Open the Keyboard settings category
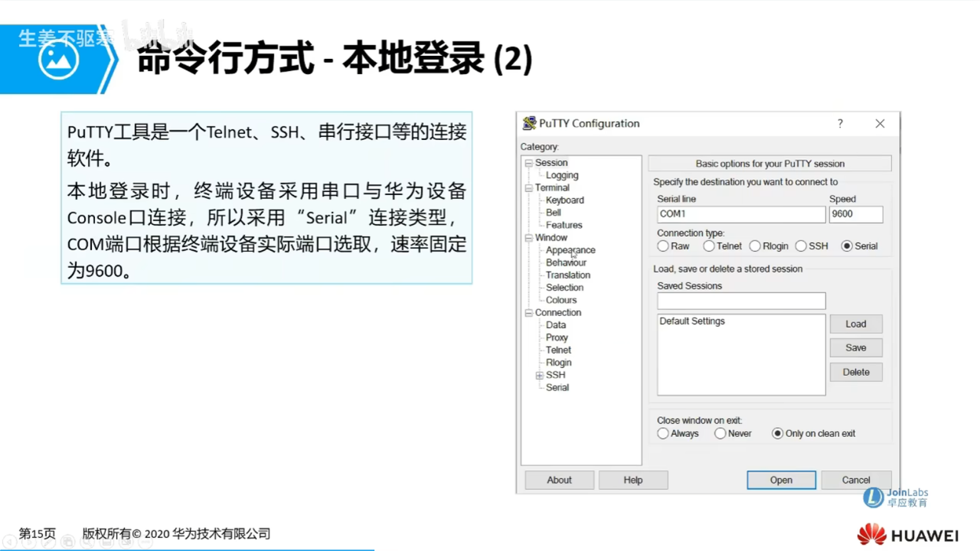The image size is (980, 551). point(565,201)
